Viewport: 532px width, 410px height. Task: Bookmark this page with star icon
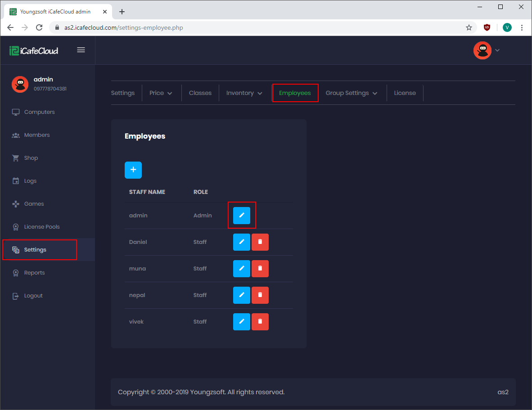pyautogui.click(x=469, y=28)
